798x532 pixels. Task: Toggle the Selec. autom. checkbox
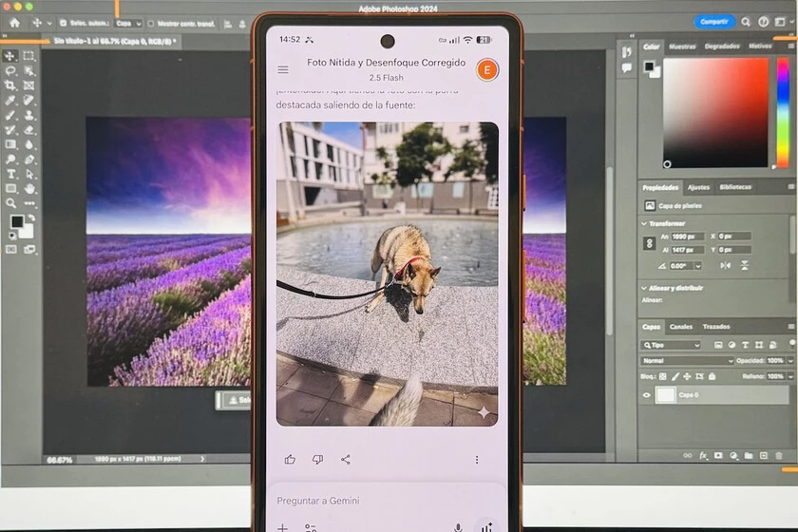point(63,23)
